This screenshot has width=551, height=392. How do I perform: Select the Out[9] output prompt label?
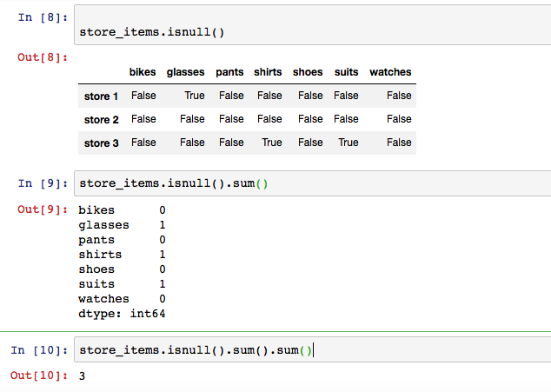click(43, 209)
